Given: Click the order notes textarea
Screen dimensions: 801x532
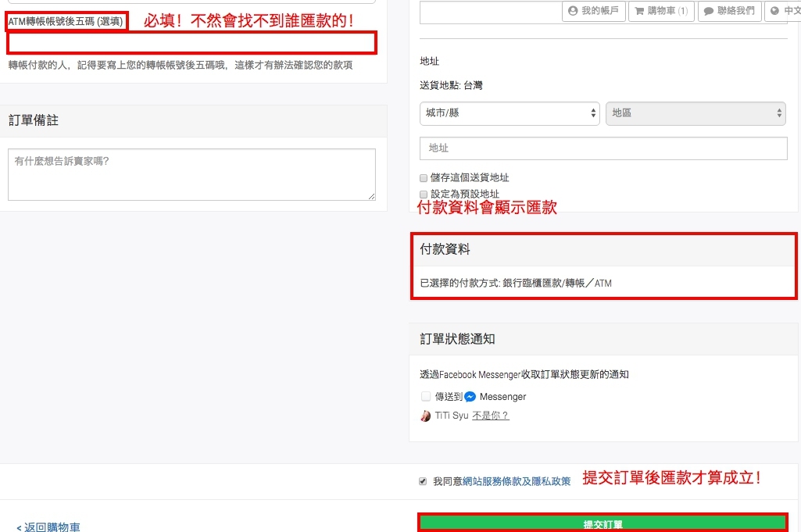Looking at the screenshot, I should (191, 174).
